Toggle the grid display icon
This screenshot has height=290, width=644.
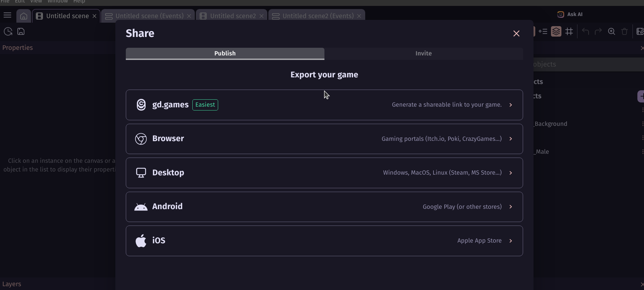(569, 31)
